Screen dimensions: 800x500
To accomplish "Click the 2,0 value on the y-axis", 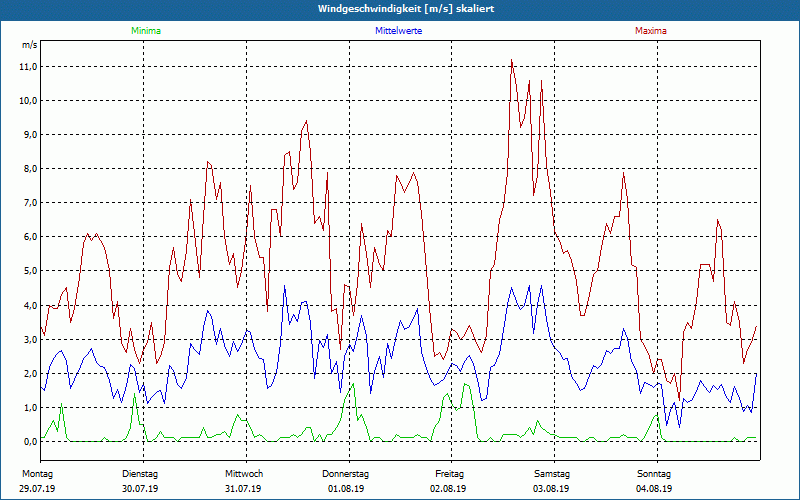I will 30,373.
